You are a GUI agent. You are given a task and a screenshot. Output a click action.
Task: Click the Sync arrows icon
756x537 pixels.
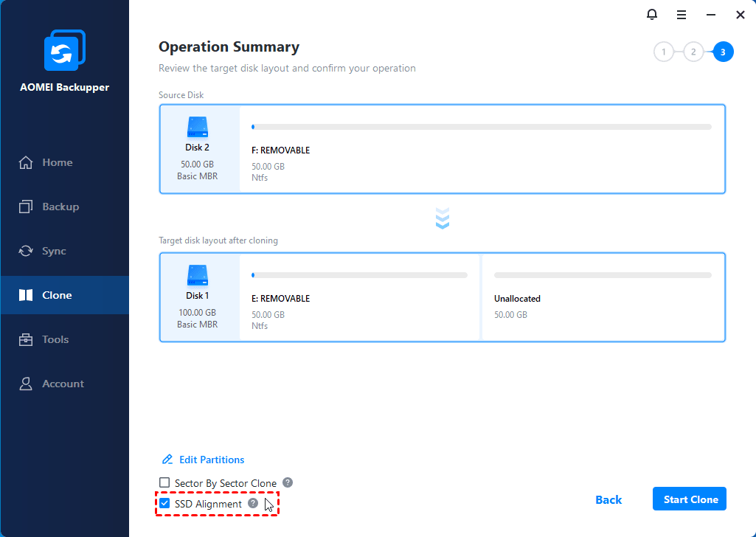coord(26,251)
